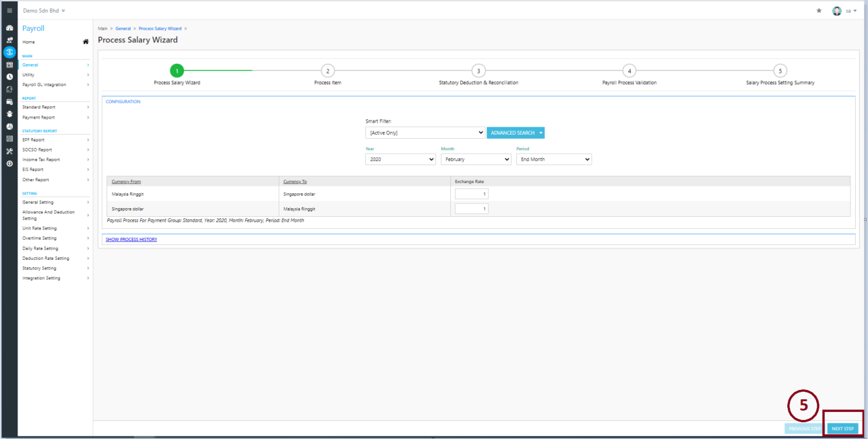Image resolution: width=868 pixels, height=439 pixels.
Task: Click the circled up-arrow sidebar icon
Action: (x=9, y=164)
